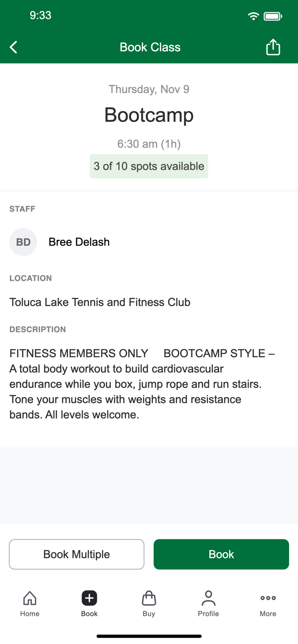Select the Book plus icon

click(x=89, y=598)
